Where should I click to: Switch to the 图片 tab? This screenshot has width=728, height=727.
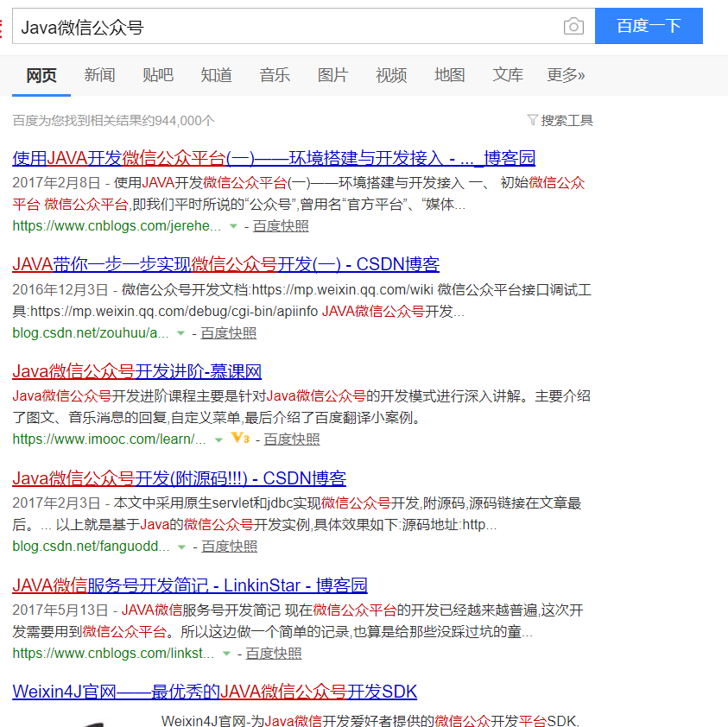(x=332, y=75)
